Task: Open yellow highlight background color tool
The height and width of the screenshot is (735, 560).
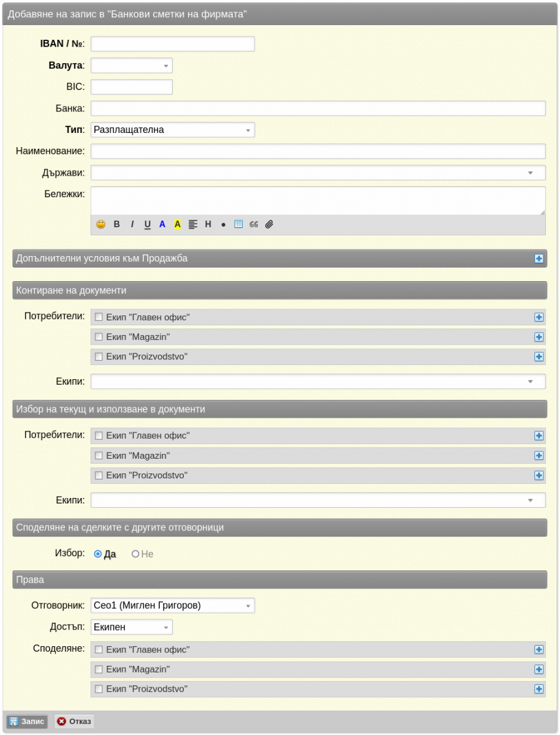Action: pyautogui.click(x=178, y=224)
